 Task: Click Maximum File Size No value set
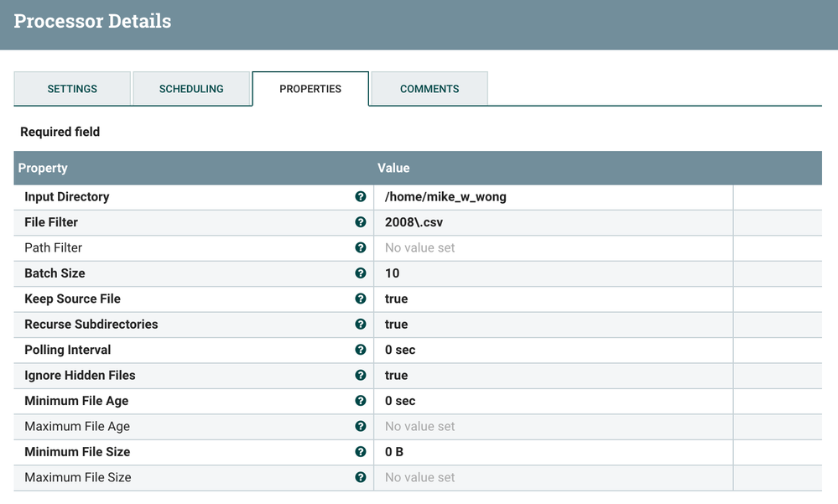(553, 477)
